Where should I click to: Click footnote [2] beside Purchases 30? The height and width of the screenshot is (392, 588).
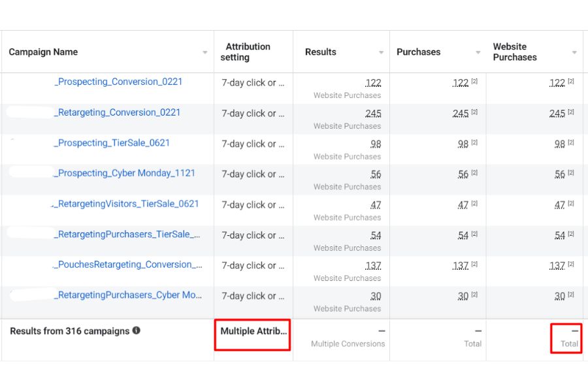(x=474, y=295)
